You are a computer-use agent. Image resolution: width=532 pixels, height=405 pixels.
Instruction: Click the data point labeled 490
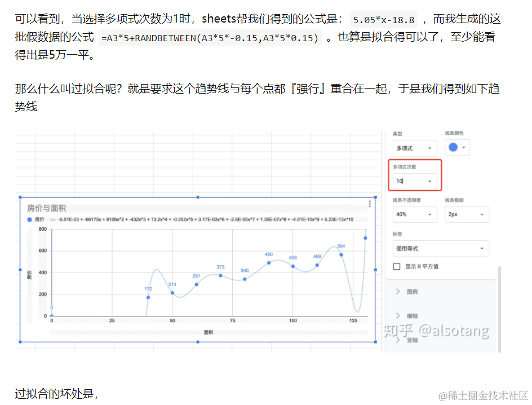tap(269, 263)
